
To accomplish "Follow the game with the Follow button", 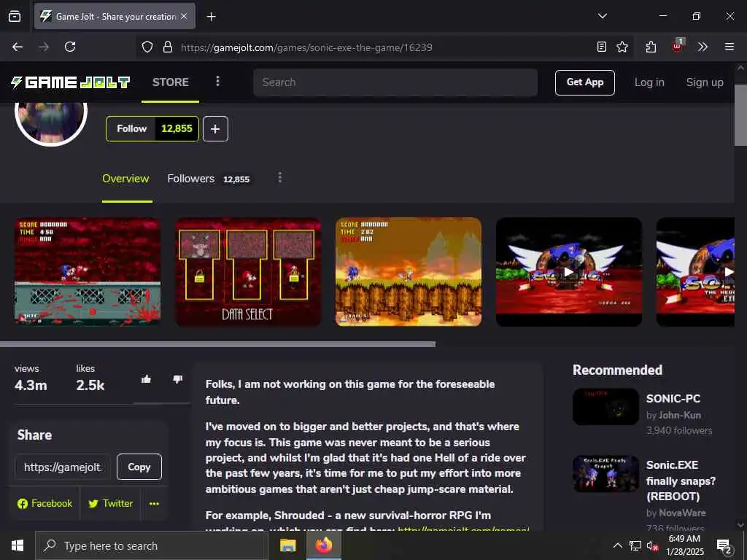I will [131, 128].
